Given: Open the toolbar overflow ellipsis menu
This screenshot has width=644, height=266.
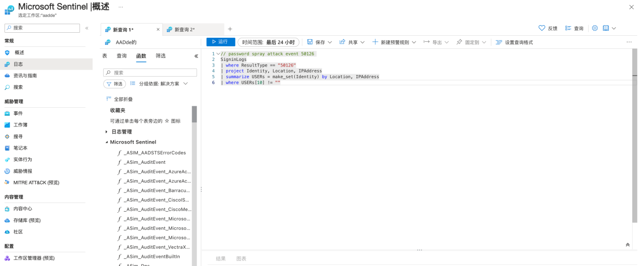Looking at the screenshot, I should (x=629, y=42).
